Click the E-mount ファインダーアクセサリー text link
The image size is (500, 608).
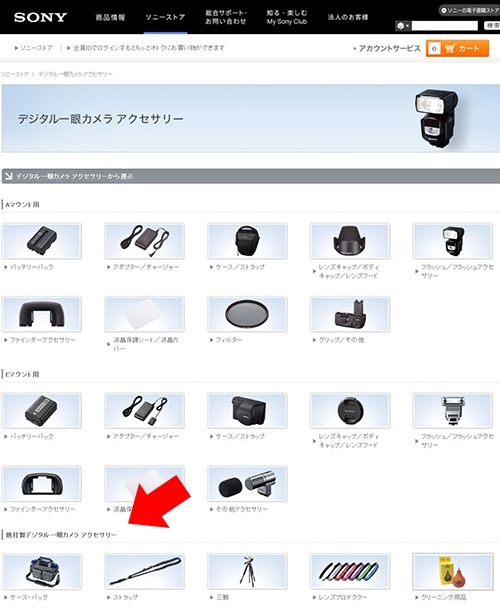[42, 509]
